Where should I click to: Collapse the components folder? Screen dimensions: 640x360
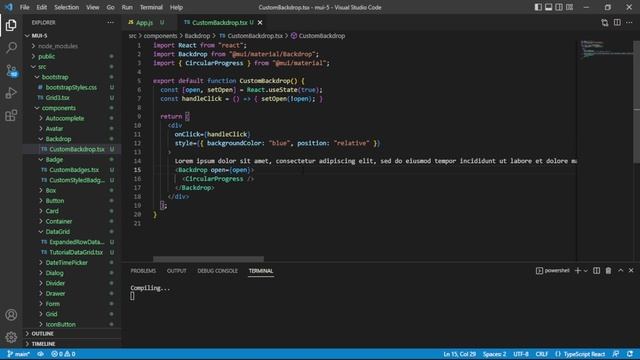72,108
